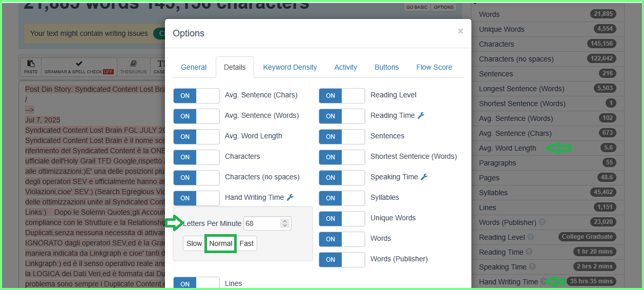Toggle the Words (Publisher) switch
Image resolution: width=644 pixels, height=290 pixels.
click(x=342, y=259)
